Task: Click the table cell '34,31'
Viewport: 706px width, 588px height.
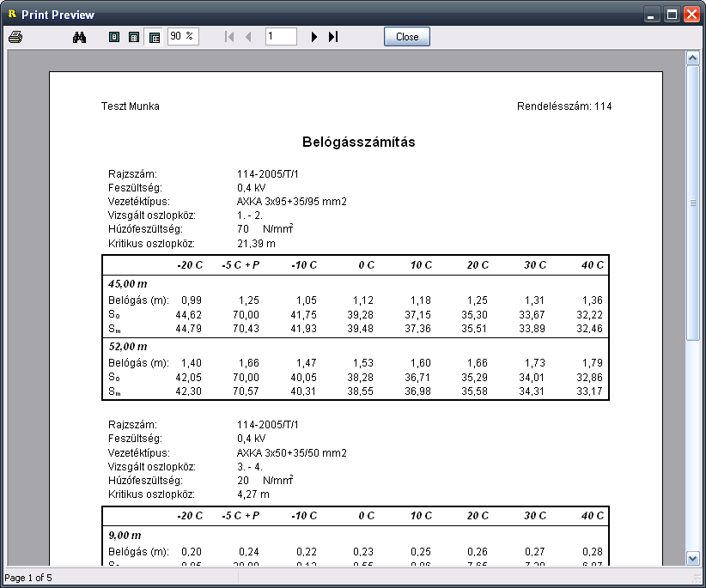Action: click(x=532, y=391)
